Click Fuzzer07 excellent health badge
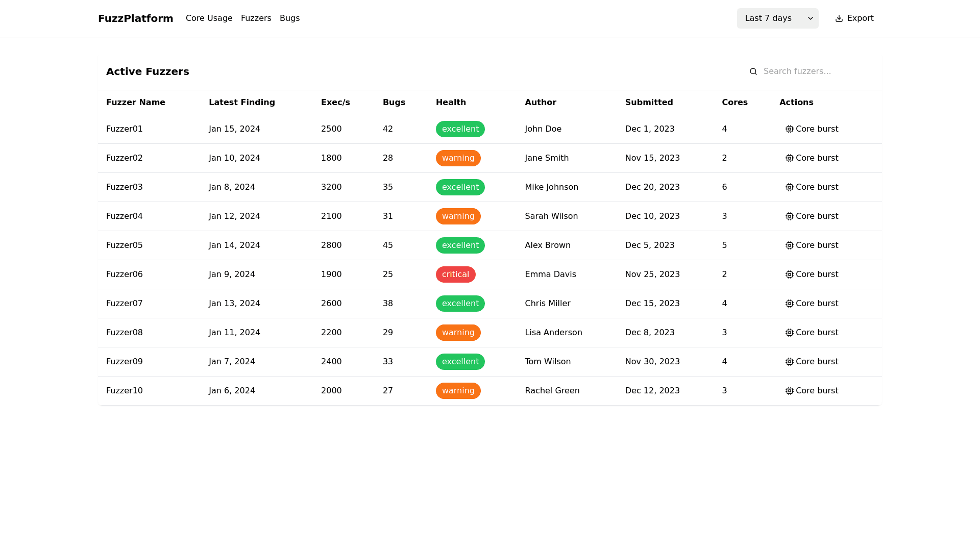The image size is (980, 551). [460, 304]
